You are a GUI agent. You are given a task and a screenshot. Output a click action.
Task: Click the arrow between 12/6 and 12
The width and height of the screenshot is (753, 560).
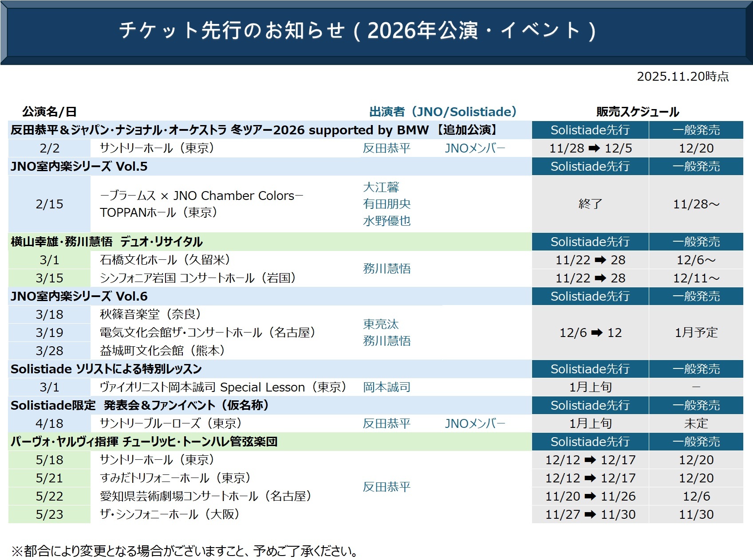(x=597, y=333)
